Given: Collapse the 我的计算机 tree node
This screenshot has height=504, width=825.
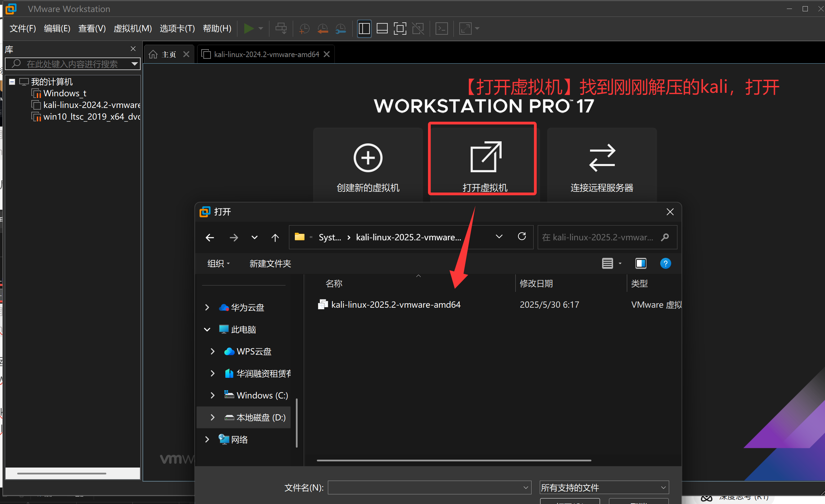Looking at the screenshot, I should 12,82.
